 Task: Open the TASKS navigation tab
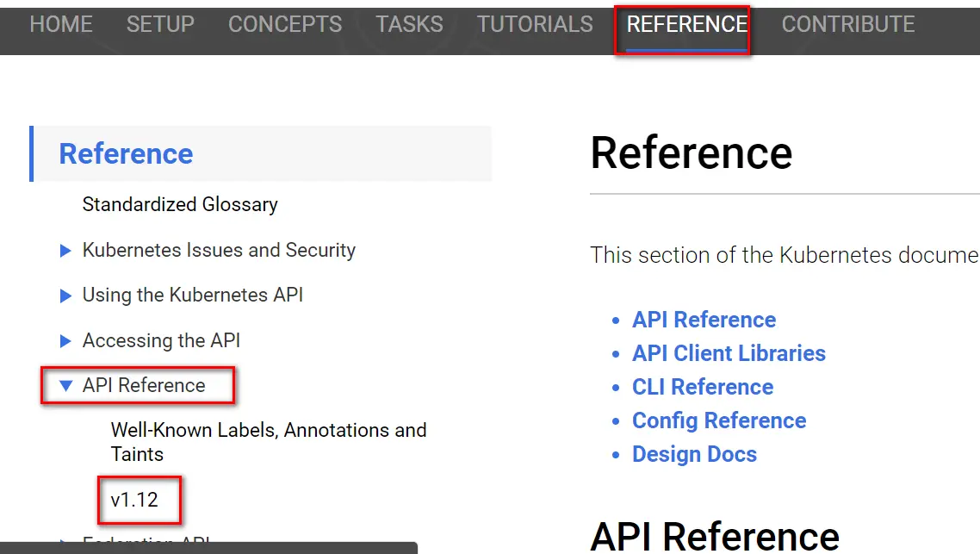point(409,24)
